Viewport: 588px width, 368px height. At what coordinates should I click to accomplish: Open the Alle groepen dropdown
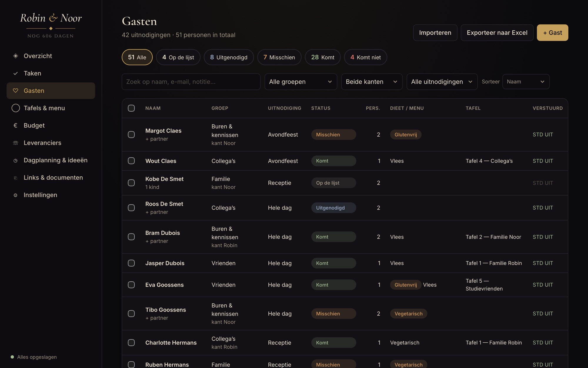tap(301, 82)
